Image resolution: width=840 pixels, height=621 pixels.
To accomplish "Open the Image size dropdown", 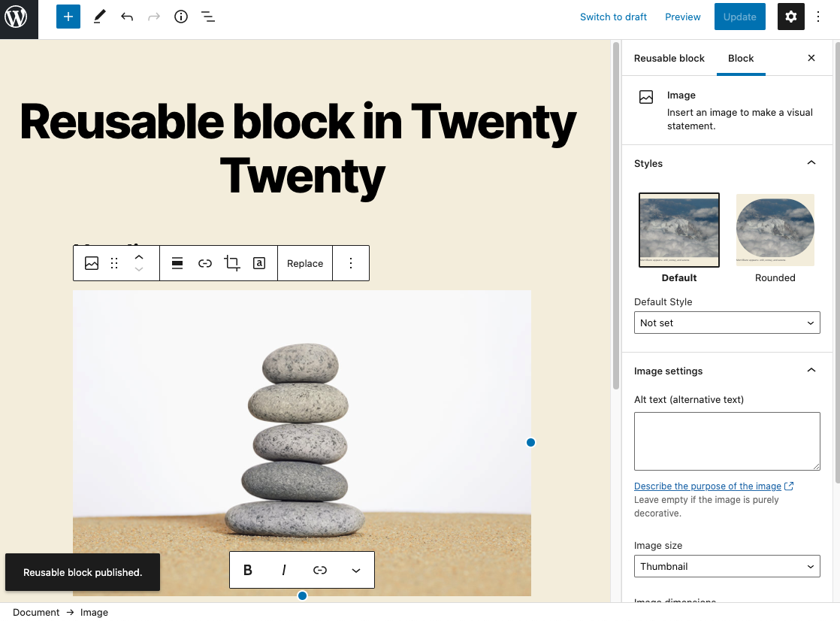I will pyautogui.click(x=727, y=566).
